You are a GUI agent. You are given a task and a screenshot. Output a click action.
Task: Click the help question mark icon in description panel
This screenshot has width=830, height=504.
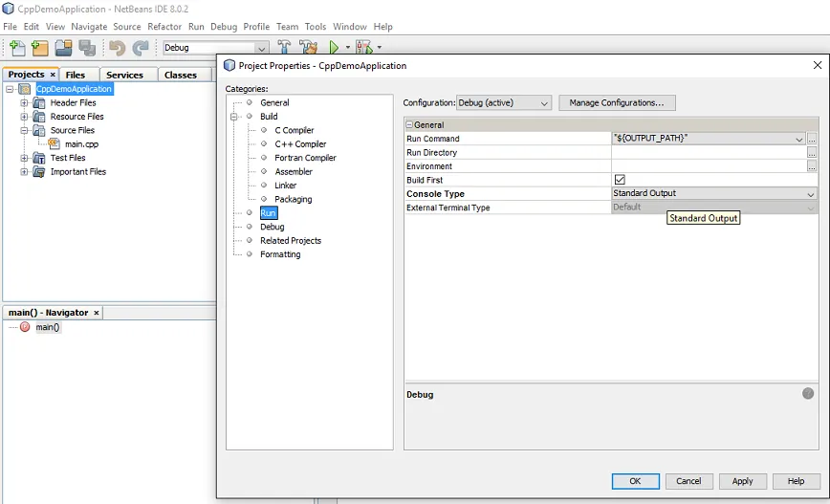pyautogui.click(x=808, y=393)
